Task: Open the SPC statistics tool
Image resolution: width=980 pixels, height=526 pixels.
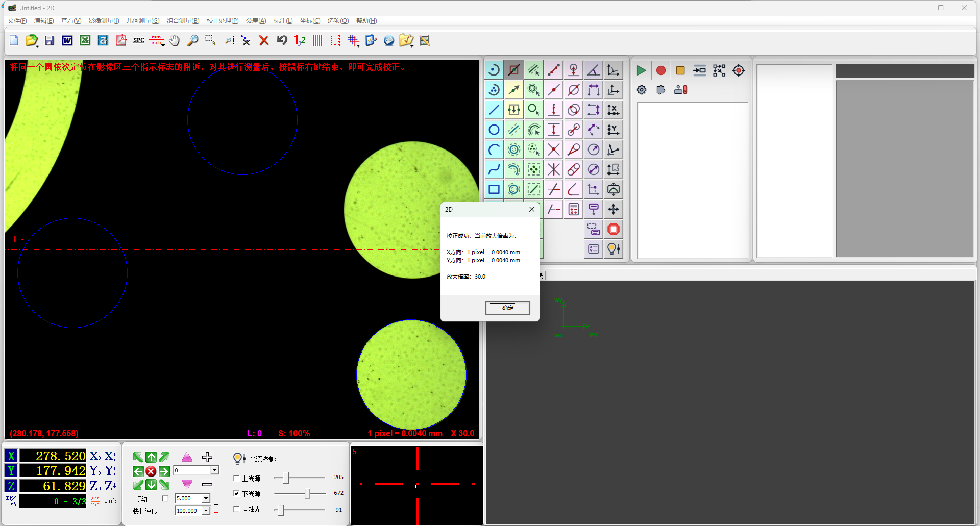Action: [x=139, y=40]
